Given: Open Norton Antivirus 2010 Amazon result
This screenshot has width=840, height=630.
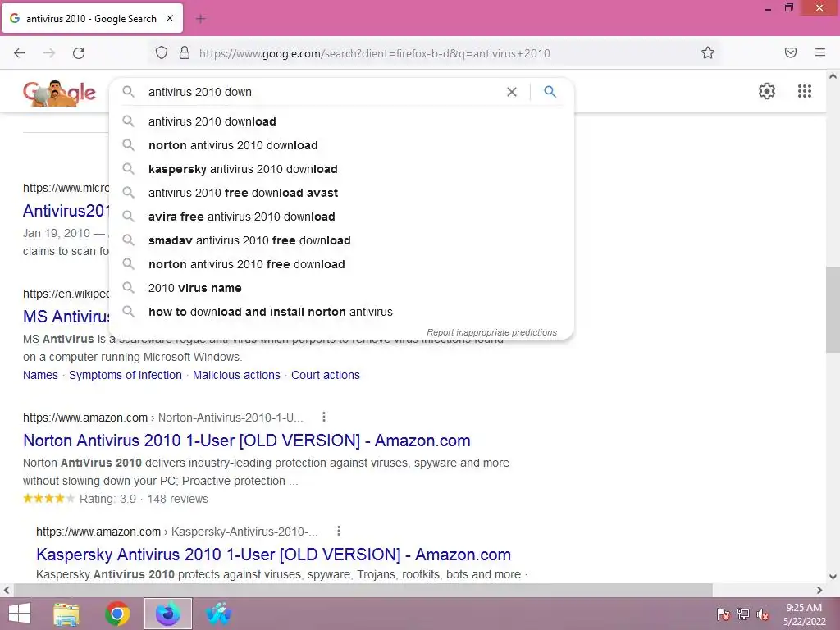Looking at the screenshot, I should 246,441.
